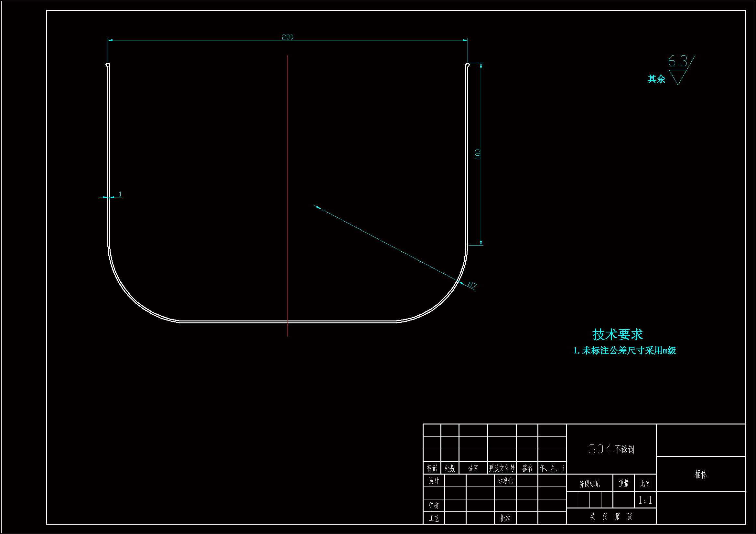Click the 批准 label cell
Viewport: 756px width, 534px height.
[x=505, y=518]
